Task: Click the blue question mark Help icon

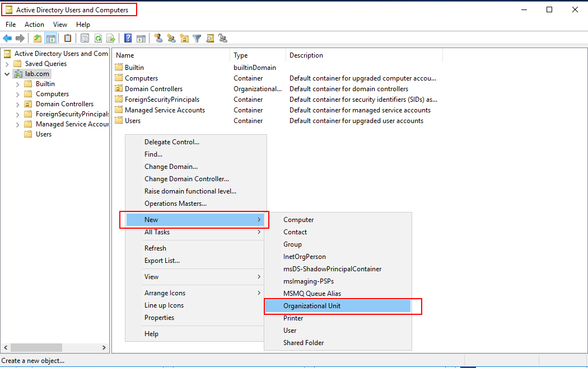Action: (x=128, y=38)
